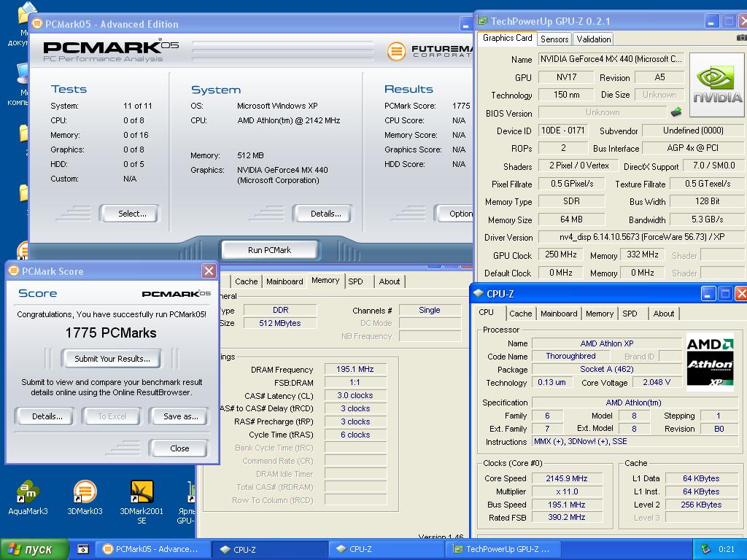The height and width of the screenshot is (560, 747).
Task: Click the Core Voltage 2.048 V value
Action: [657, 382]
